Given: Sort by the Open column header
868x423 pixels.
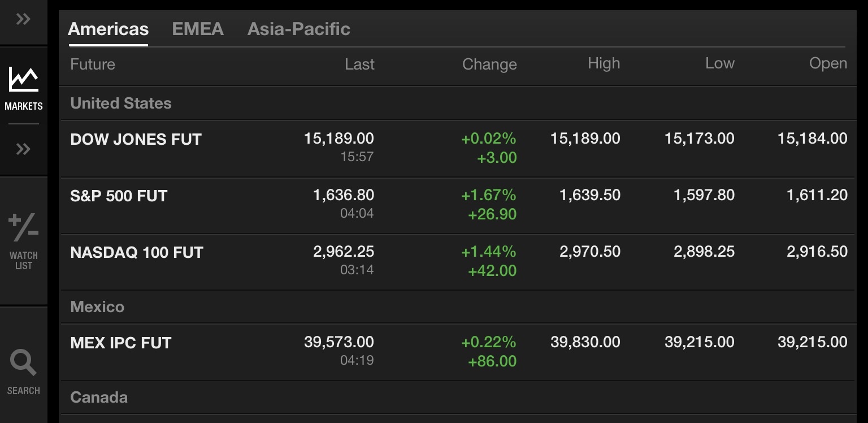Looking at the screenshot, I should tap(828, 63).
